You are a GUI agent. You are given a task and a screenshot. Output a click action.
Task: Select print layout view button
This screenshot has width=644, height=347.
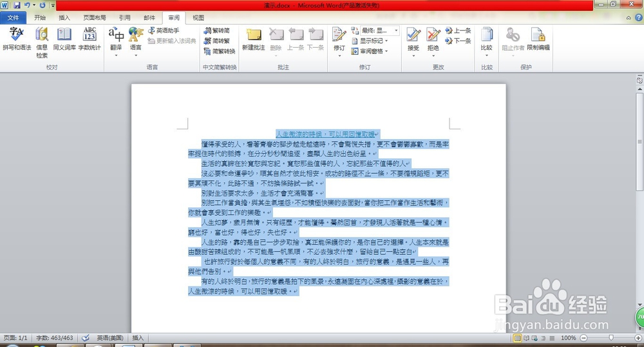point(518,338)
